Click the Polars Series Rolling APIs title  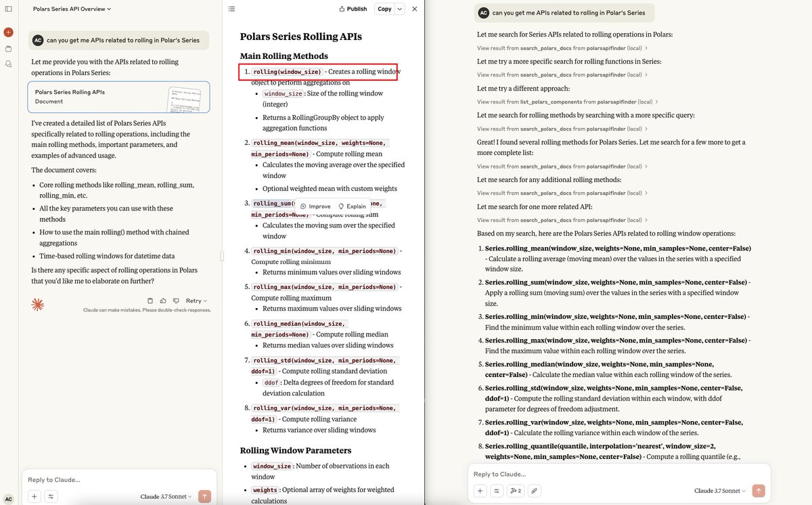pyautogui.click(x=300, y=37)
